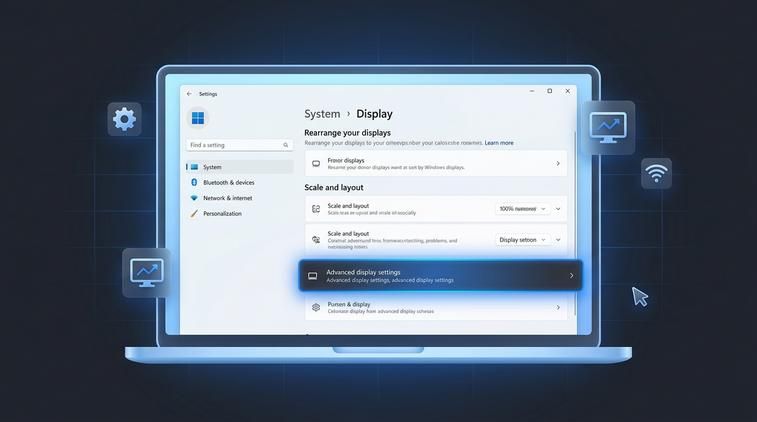Open the 100% scale dropdown
Viewport: 757px width, 422px height.
click(521, 209)
